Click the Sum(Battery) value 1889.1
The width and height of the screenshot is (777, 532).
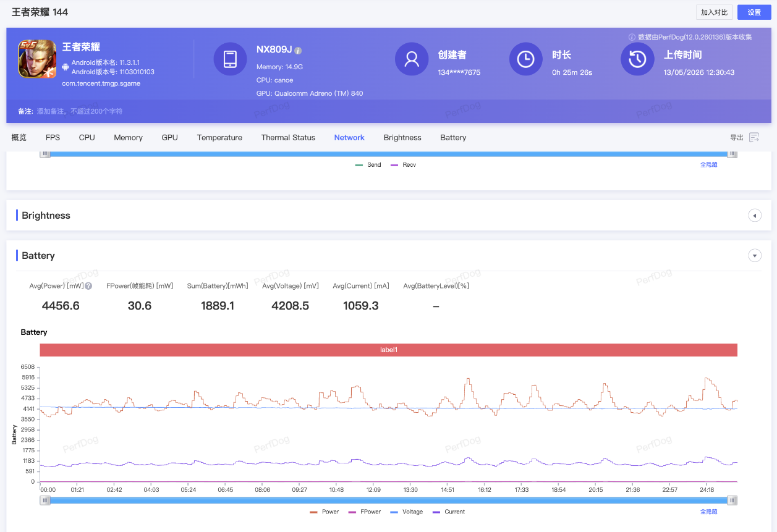click(218, 305)
